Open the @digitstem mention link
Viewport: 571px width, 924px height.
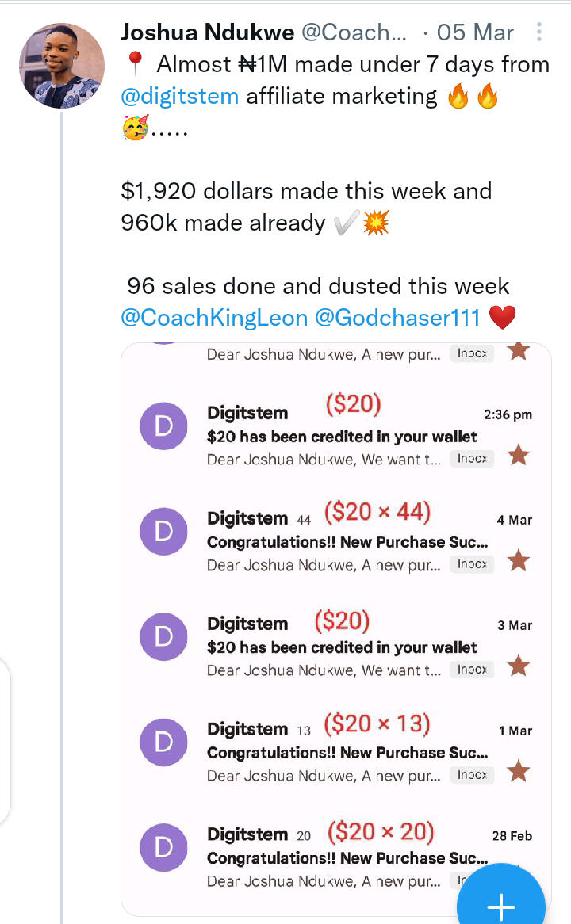pyautogui.click(x=179, y=97)
